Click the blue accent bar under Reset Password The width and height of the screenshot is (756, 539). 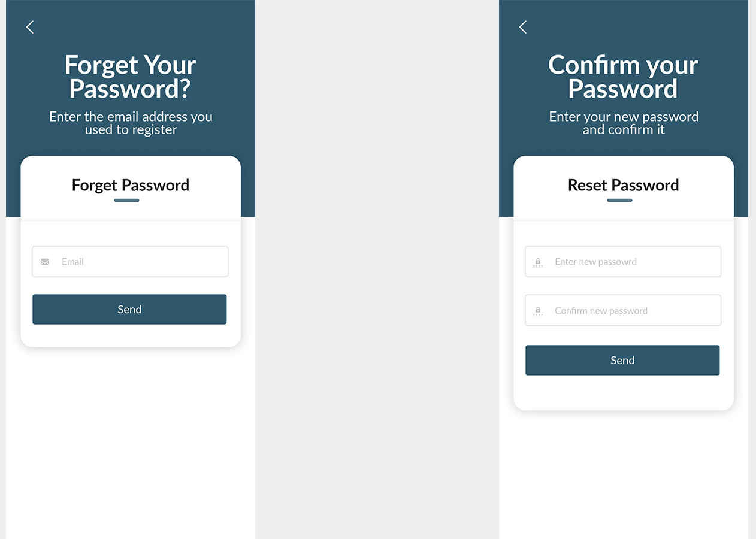[x=619, y=200]
